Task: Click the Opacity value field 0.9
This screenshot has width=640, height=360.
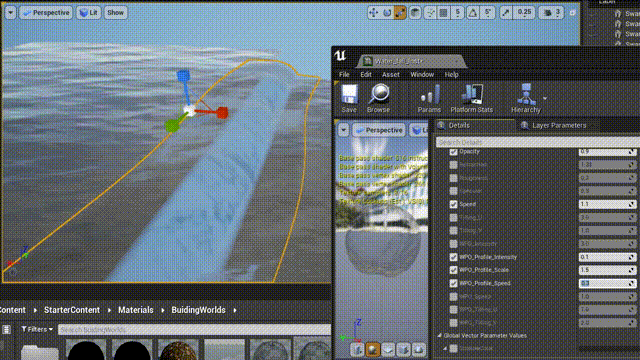Action: point(607,151)
